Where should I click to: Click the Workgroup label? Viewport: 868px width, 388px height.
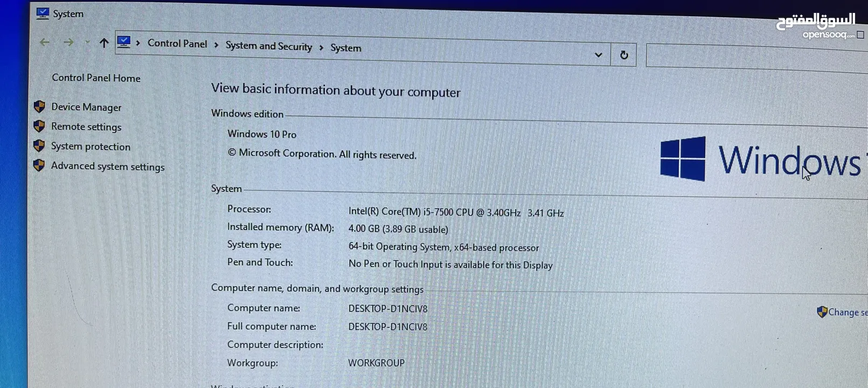[x=253, y=363]
